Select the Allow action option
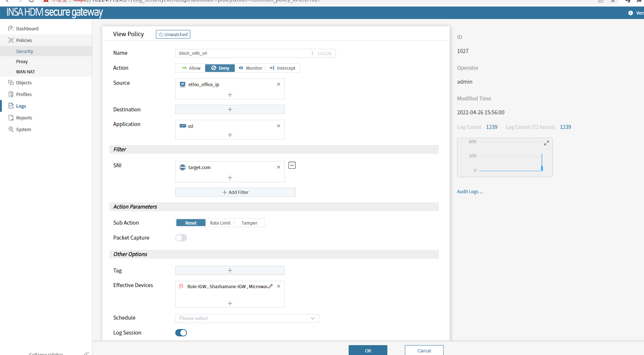This screenshot has height=355, width=644. 191,68
